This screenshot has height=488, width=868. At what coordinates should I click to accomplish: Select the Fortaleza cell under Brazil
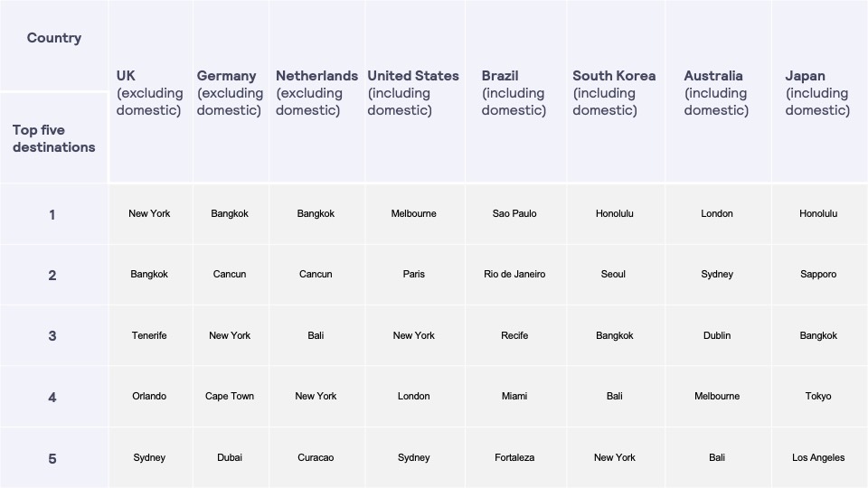click(514, 457)
